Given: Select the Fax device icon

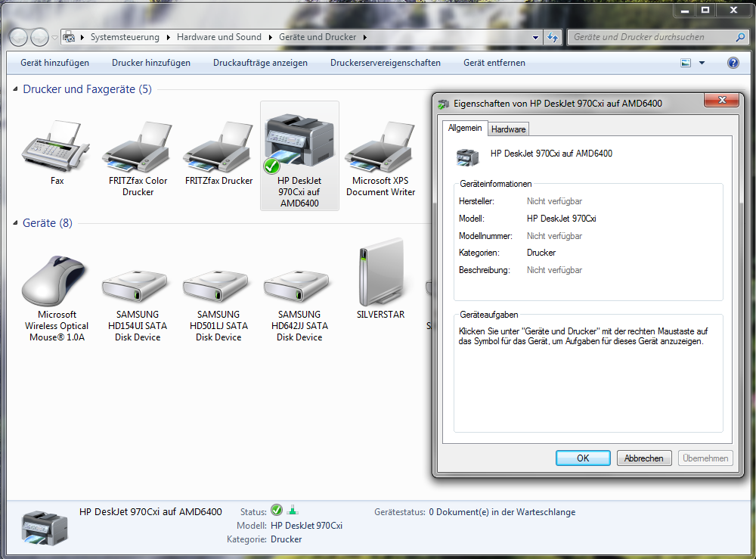Looking at the screenshot, I should [x=57, y=146].
